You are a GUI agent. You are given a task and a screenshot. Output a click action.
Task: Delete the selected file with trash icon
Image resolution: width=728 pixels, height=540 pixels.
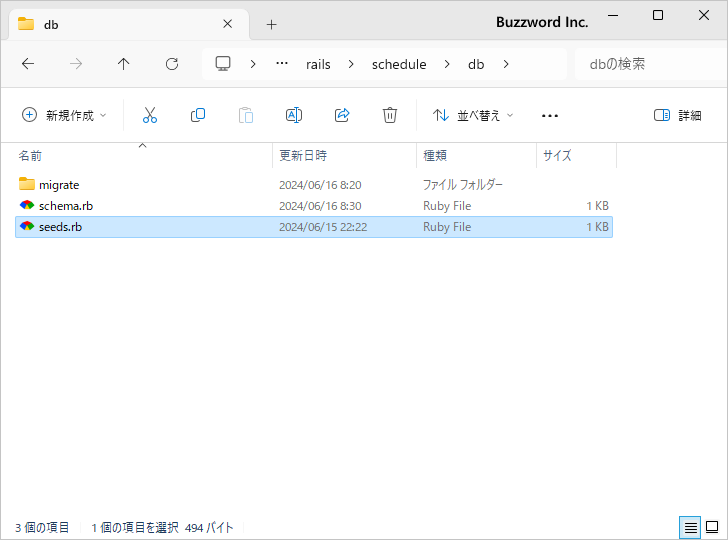(390, 115)
